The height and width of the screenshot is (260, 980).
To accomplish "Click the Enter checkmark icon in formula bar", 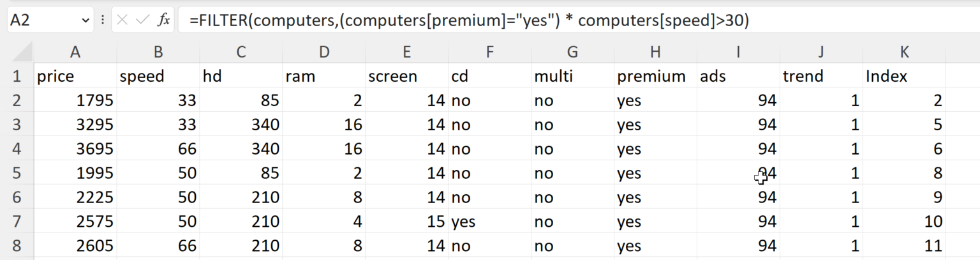I will 143,20.
